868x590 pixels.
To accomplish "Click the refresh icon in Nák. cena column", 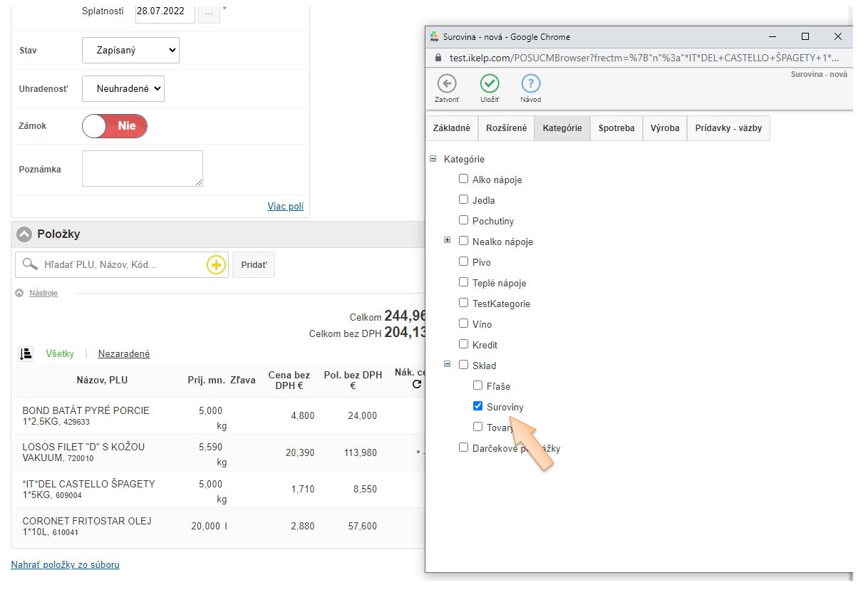I will click(x=416, y=385).
